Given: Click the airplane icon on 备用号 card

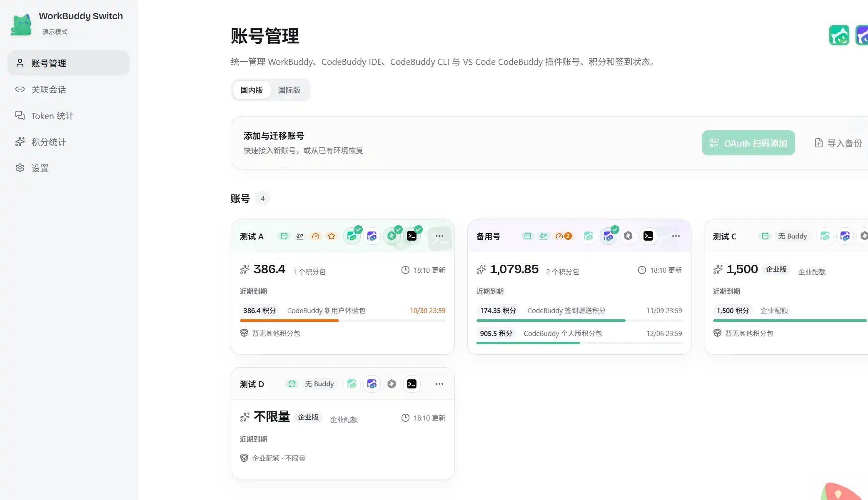Looking at the screenshot, I should tap(544, 236).
